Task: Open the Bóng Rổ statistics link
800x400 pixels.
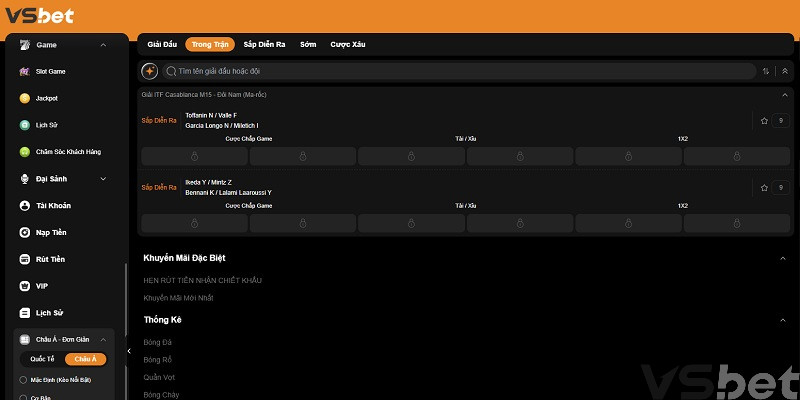Action: tap(158, 360)
